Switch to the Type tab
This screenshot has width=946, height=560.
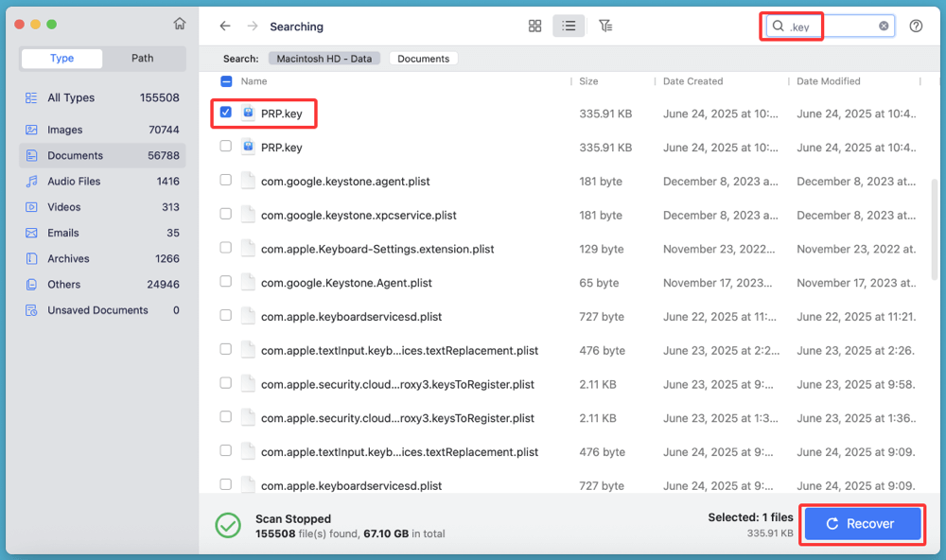61,58
